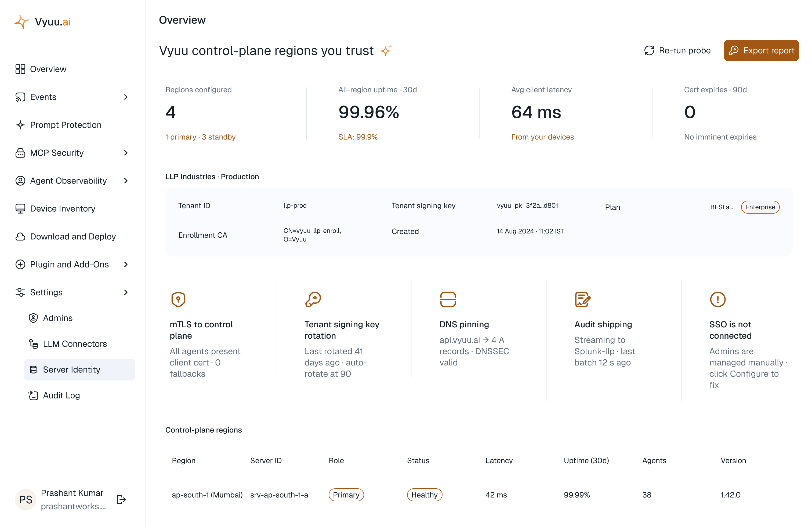Click the Agents column header
Image resolution: width=812 pixels, height=527 pixels.
[x=654, y=461]
